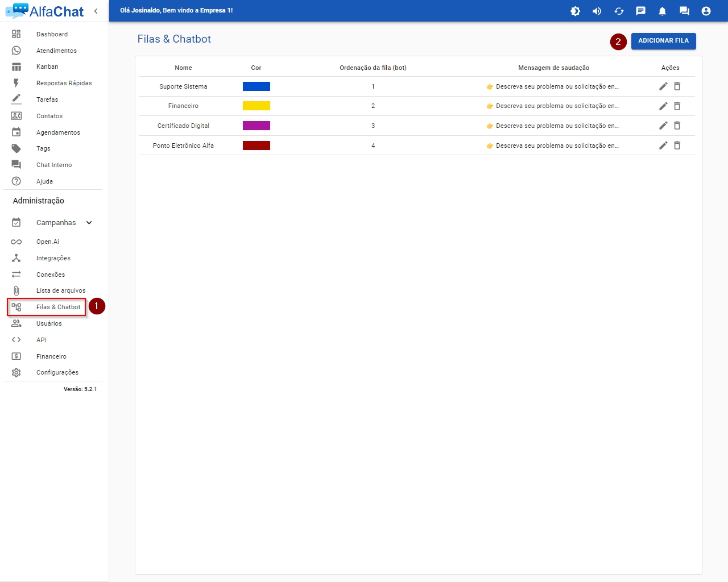The image size is (728, 582).
Task: Open the notifications bell
Action: (x=662, y=11)
